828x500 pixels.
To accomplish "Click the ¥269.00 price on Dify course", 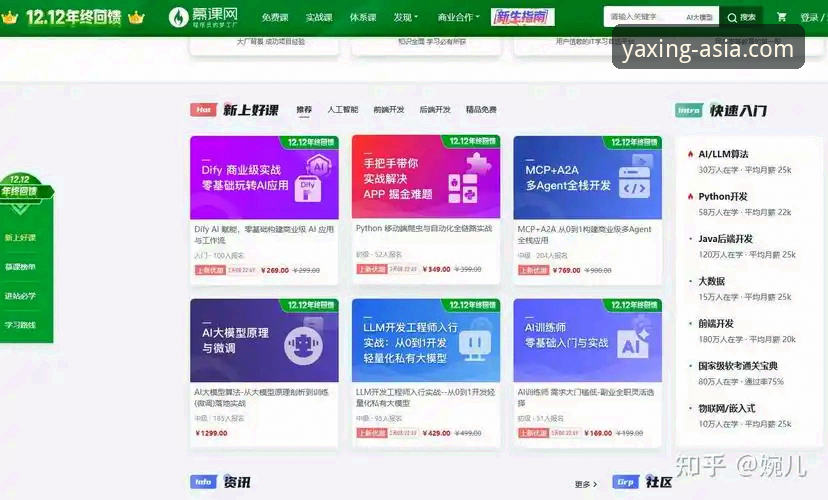I will (275, 270).
